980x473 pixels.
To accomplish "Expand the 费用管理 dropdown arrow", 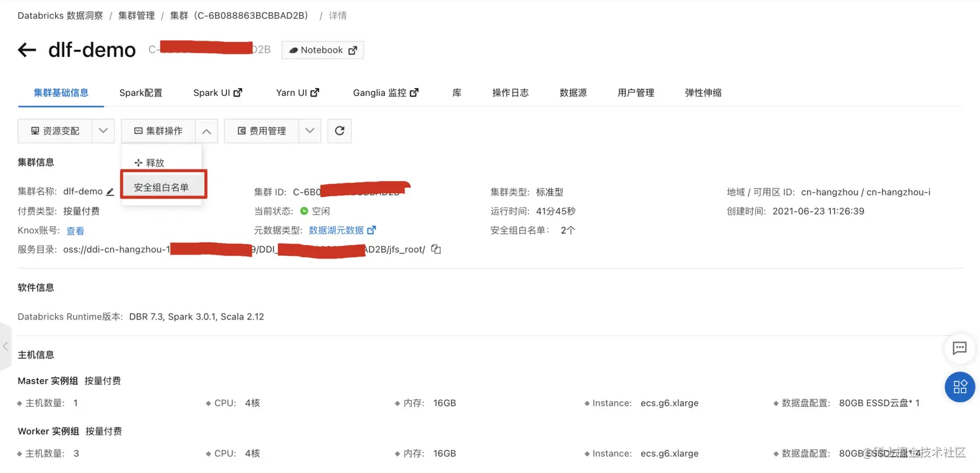I will point(310,131).
